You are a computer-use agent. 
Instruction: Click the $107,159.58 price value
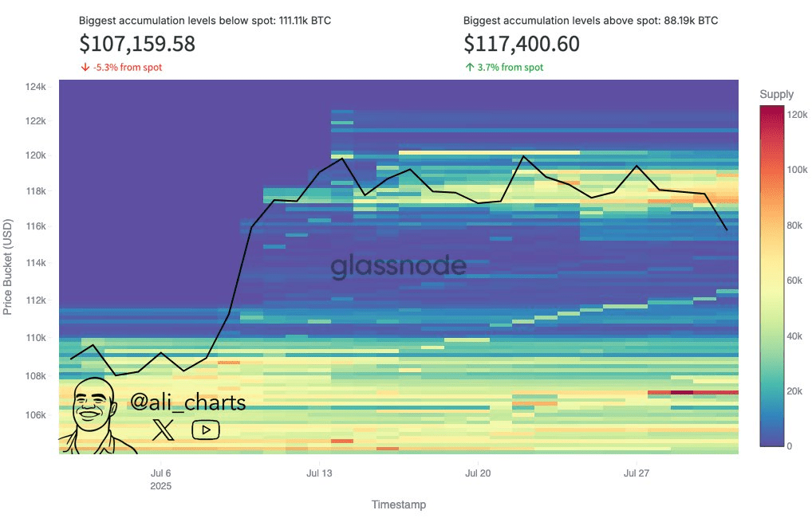[x=137, y=44]
